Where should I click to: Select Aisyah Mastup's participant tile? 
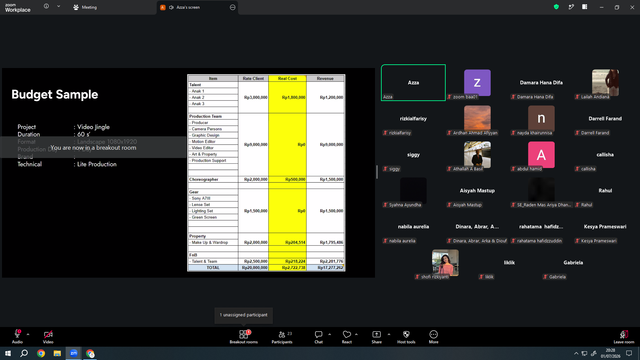coord(477,191)
